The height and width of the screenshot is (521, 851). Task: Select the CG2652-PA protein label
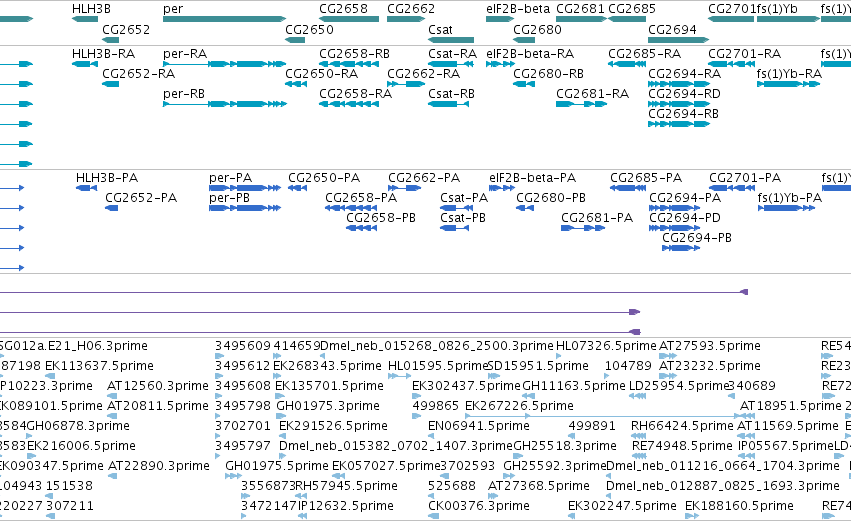(141, 198)
